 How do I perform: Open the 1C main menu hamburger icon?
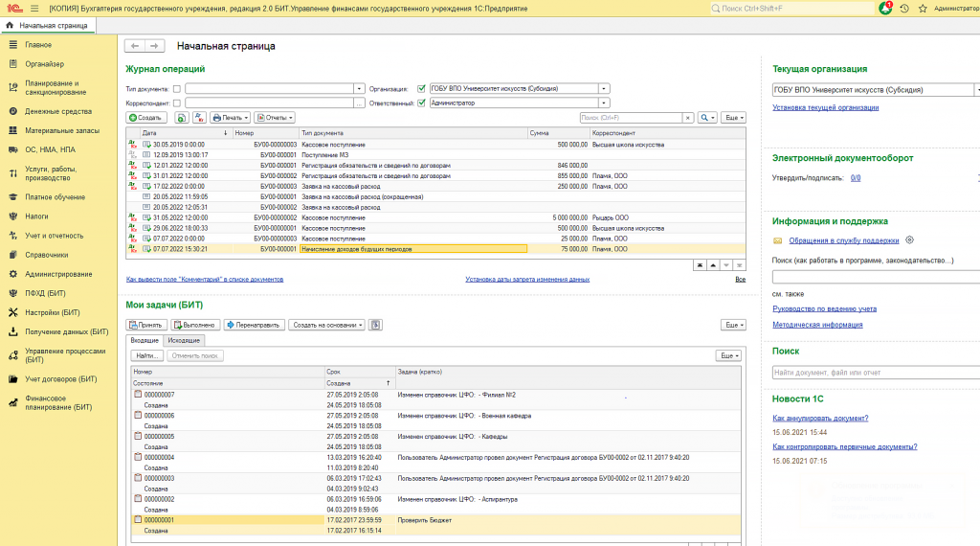[x=34, y=8]
